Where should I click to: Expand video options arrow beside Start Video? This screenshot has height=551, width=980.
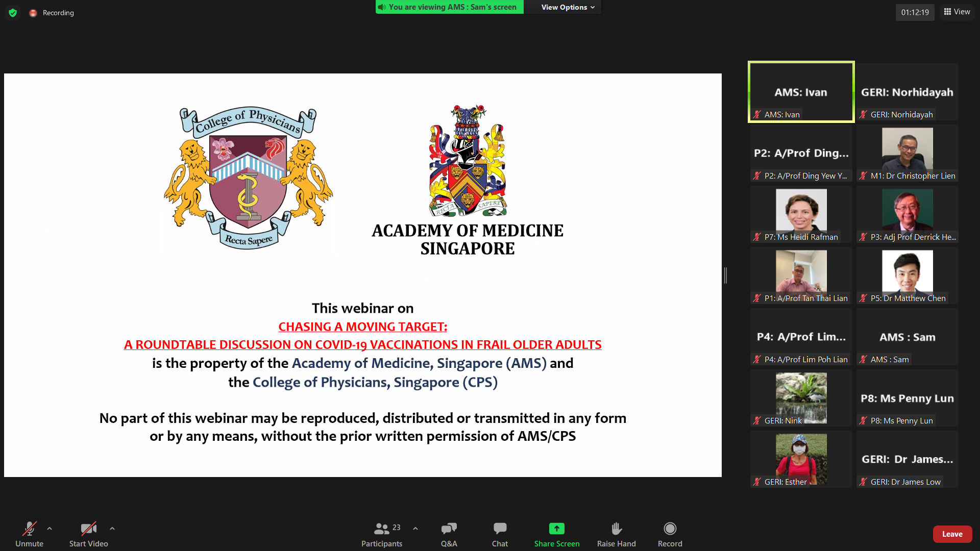coord(112,529)
